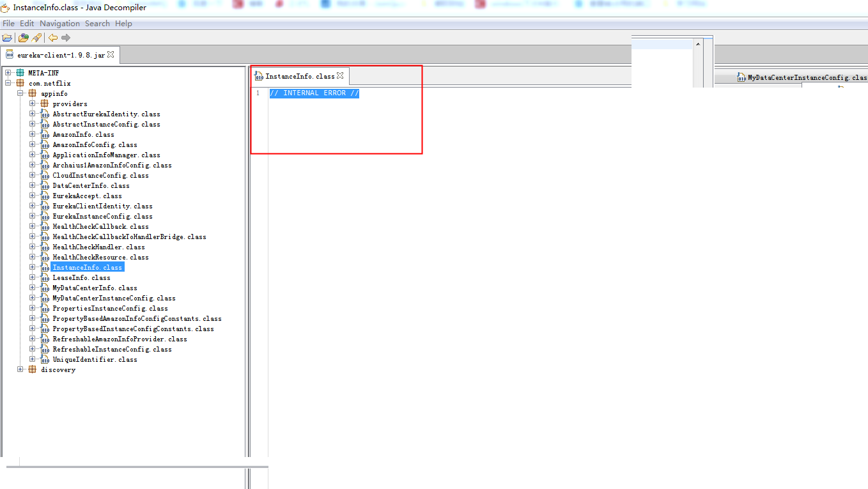Click the jar icon on eureka-client tab

click(x=10, y=54)
